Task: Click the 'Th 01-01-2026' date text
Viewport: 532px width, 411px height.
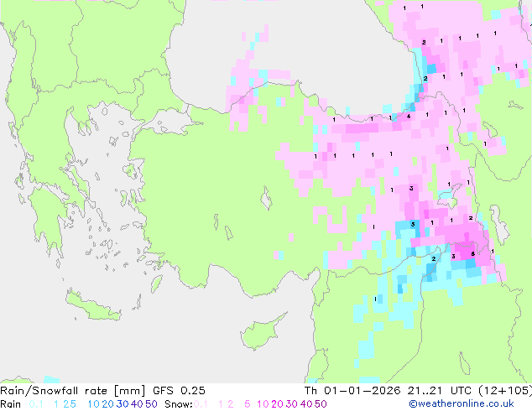Action: (352, 391)
